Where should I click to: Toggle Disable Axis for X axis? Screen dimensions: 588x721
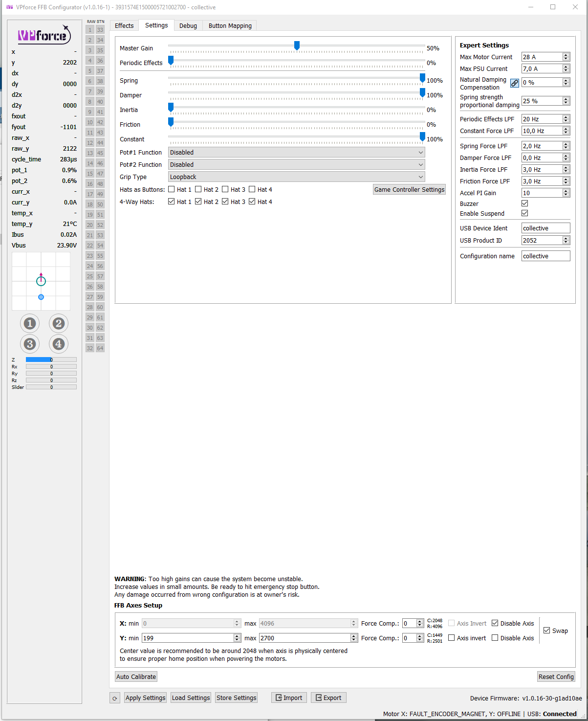tap(495, 623)
